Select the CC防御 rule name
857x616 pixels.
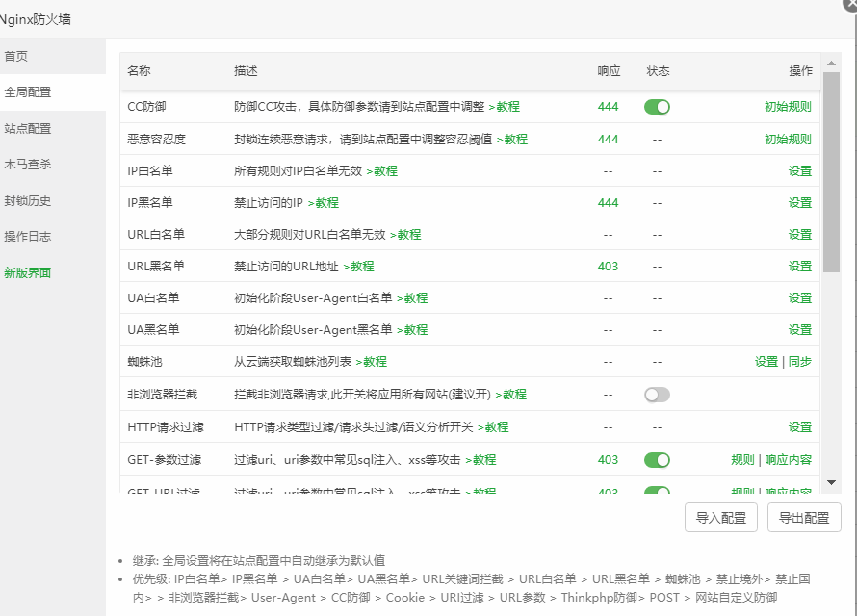point(146,107)
